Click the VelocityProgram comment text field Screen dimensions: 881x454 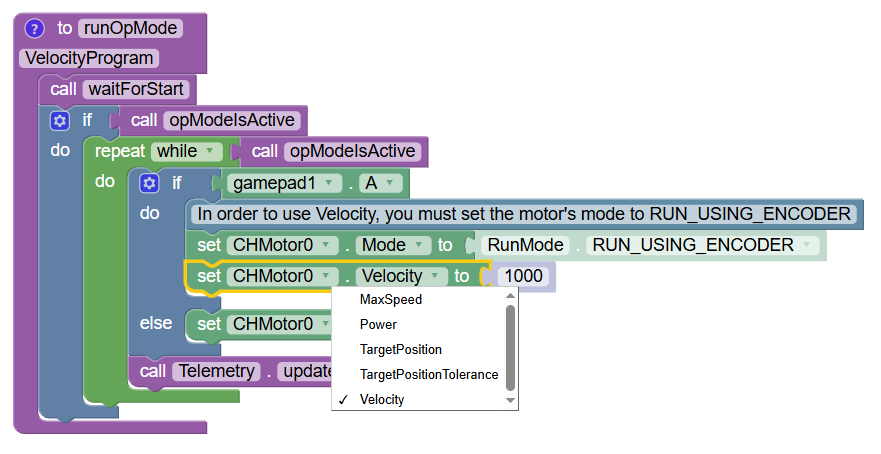click(88, 58)
